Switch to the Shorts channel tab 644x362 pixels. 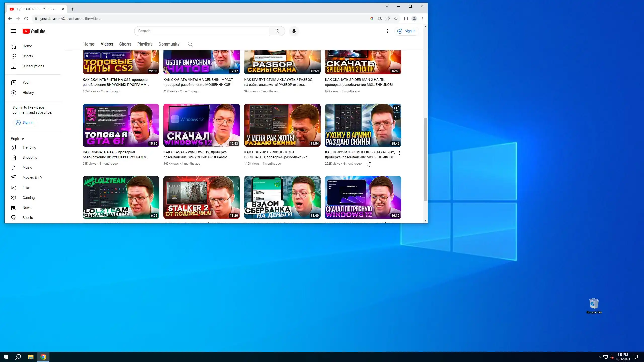point(125,44)
